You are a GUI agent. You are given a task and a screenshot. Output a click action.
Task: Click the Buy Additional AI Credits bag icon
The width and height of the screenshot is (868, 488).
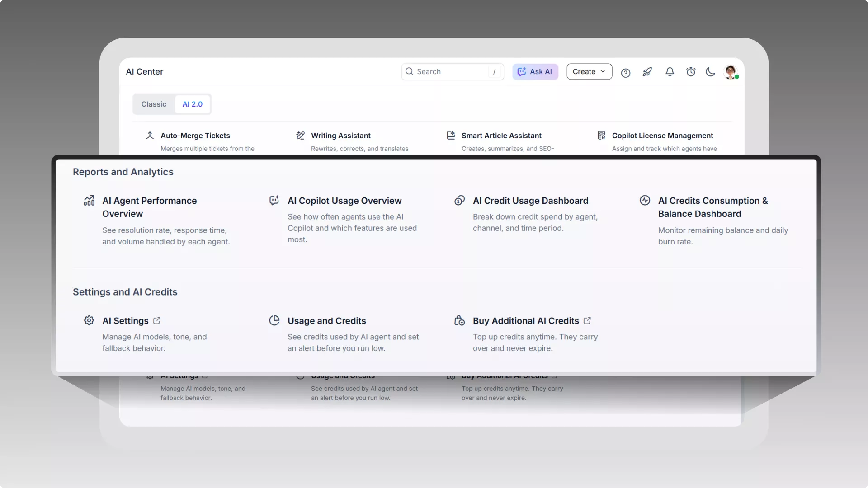460,320
